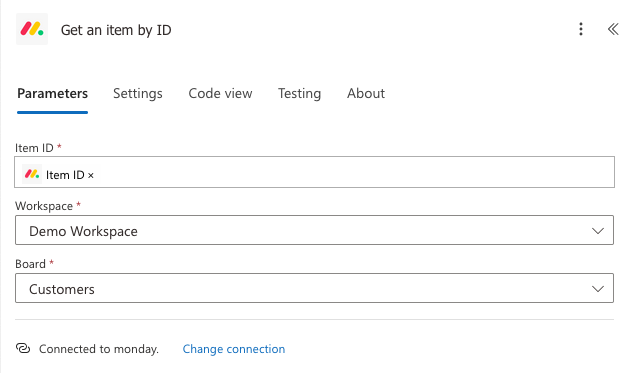Viewport: 628px width, 373px height.
Task: Remove the Item ID token with the ×
Action: (x=91, y=175)
